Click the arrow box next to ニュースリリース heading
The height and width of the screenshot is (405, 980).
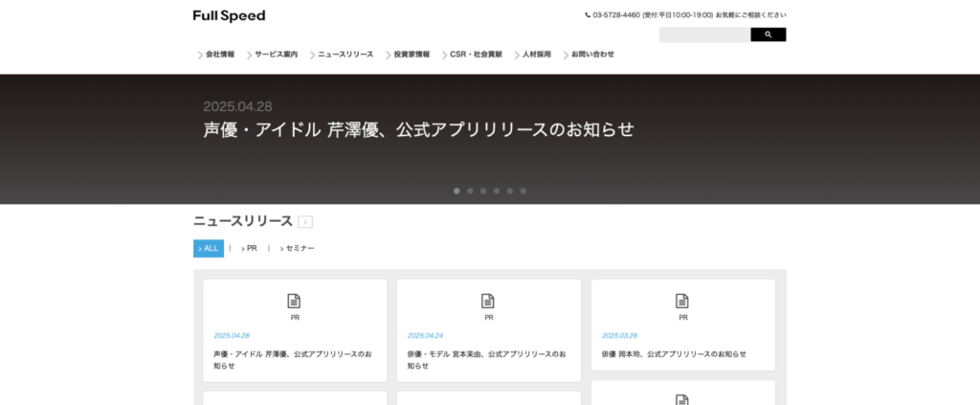tap(305, 222)
